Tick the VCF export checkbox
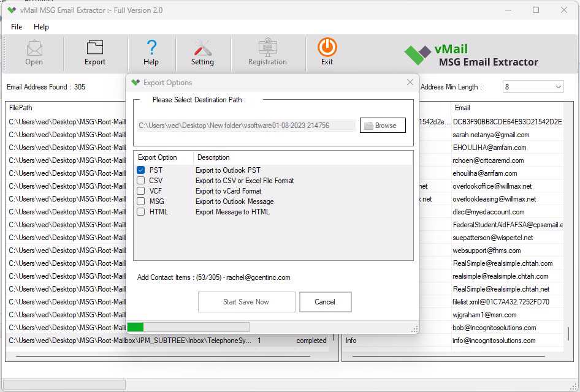The height and width of the screenshot is (392, 580). click(x=140, y=190)
